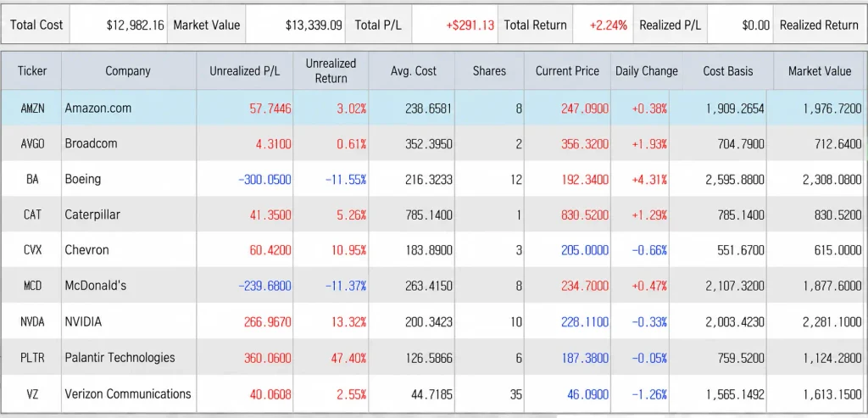Click the Total Cost label
The width and height of the screenshot is (868, 418).
click(x=36, y=25)
